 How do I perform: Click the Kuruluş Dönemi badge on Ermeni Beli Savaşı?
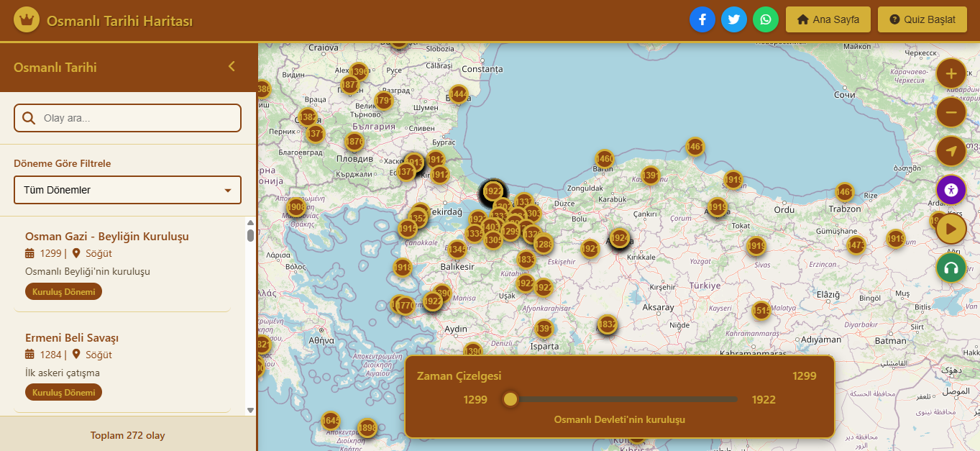63,392
